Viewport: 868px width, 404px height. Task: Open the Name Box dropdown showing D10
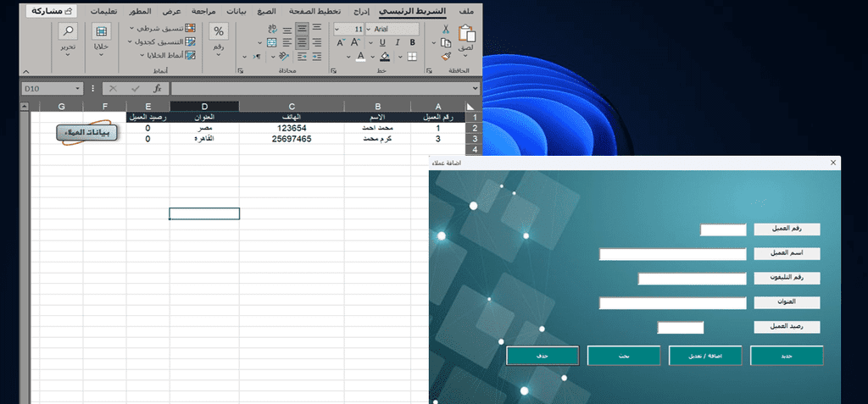click(78, 88)
